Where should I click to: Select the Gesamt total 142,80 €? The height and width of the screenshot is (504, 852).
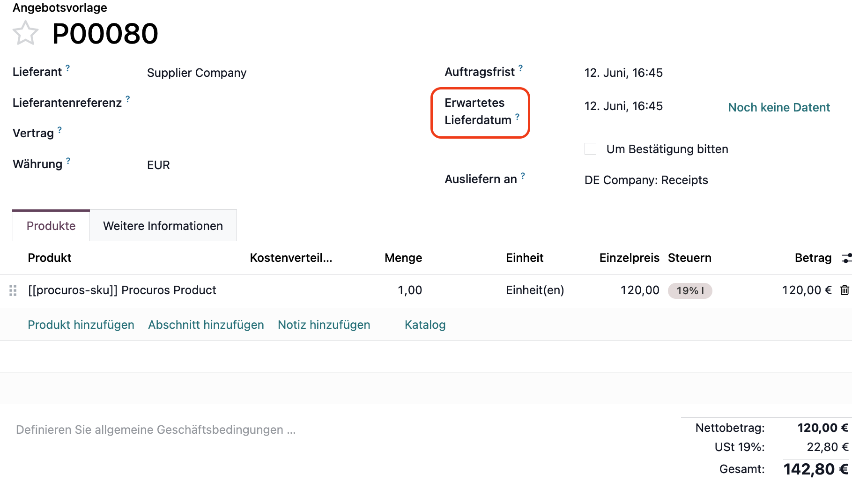[x=816, y=469]
